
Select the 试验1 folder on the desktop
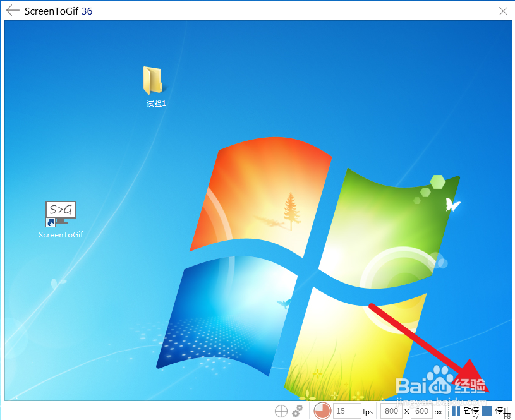[x=155, y=87]
